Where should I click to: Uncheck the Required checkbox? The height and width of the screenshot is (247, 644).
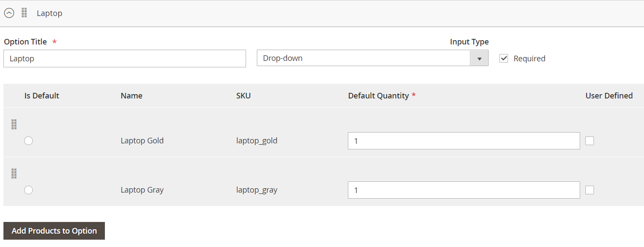(x=504, y=58)
